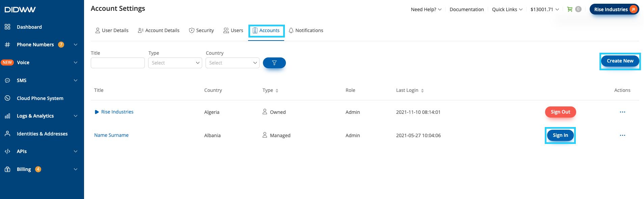Image resolution: width=644 pixels, height=199 pixels.
Task: Sign in to Name Surname account
Action: tap(560, 135)
